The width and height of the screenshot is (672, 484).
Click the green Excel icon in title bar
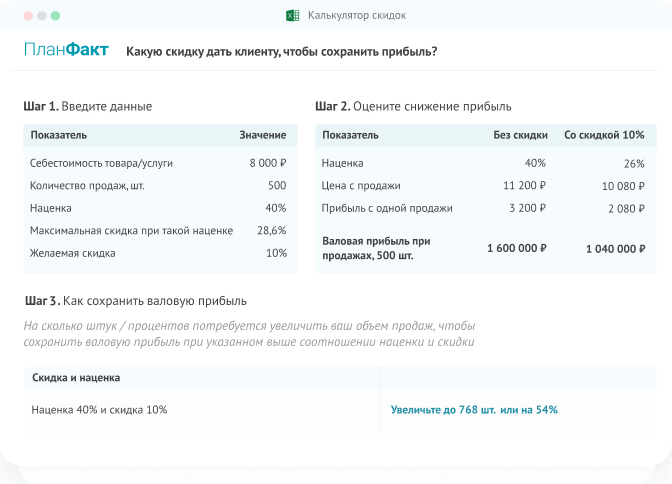point(293,16)
